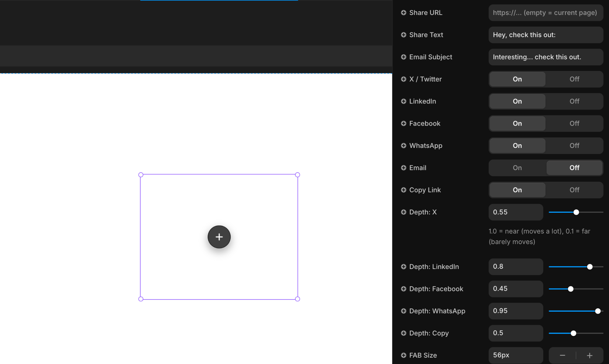
Task: Click the plus icon next to Email Subject
Action: click(403, 57)
